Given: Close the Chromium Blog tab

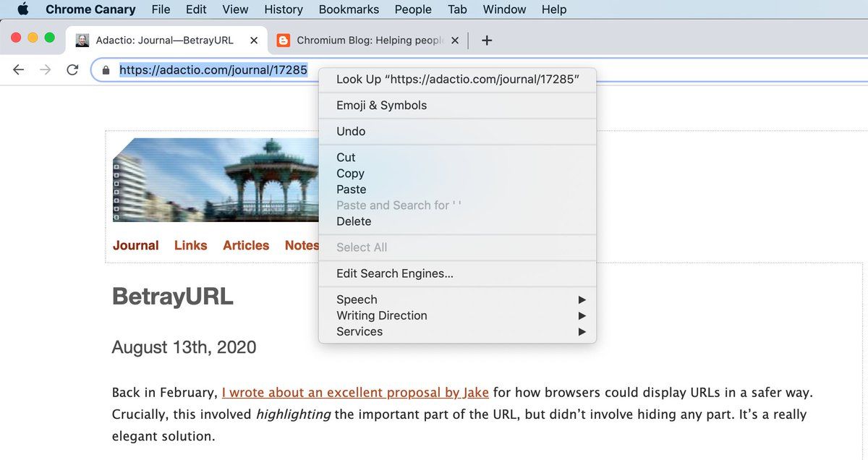Looking at the screenshot, I should pyautogui.click(x=455, y=41).
